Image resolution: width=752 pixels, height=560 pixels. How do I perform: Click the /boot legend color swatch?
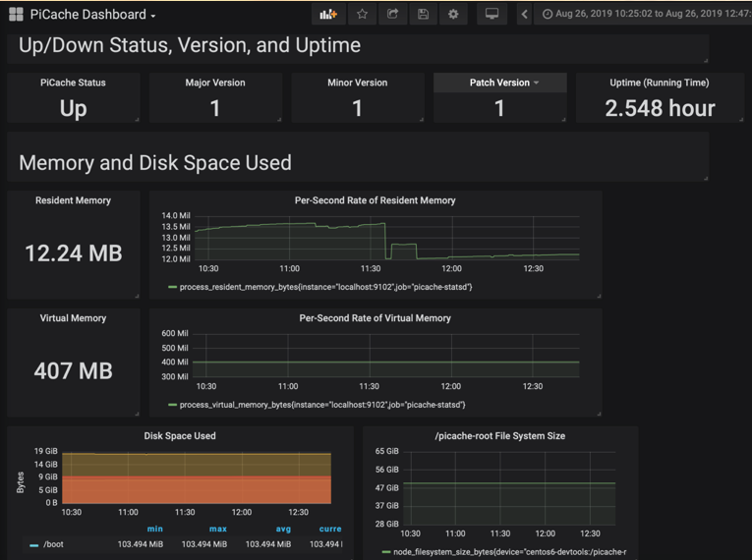[34, 544]
